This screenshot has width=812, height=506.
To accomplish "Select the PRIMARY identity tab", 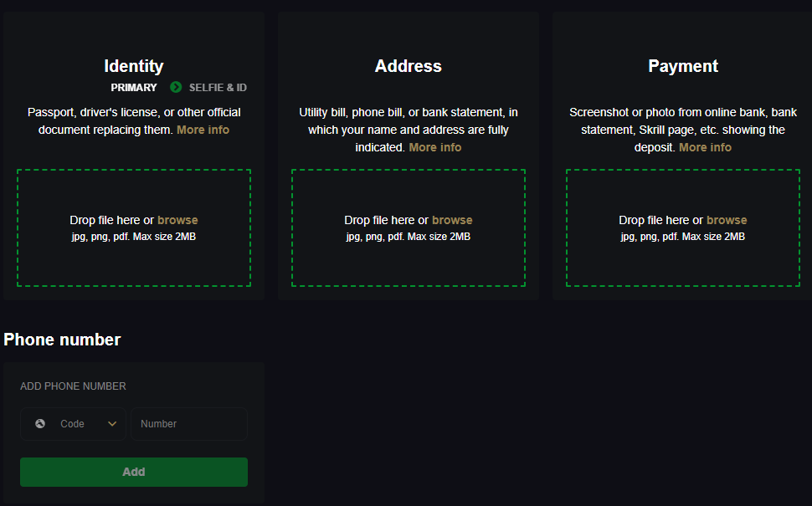I will pos(135,87).
